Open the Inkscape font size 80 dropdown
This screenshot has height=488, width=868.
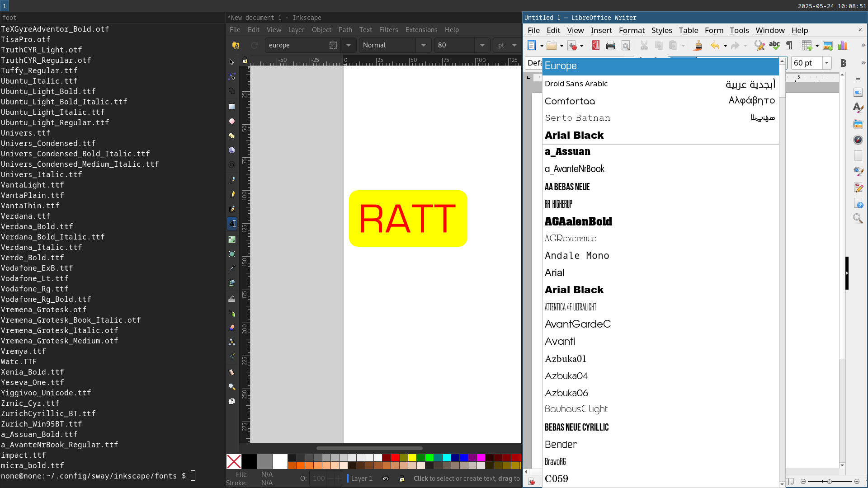pos(482,45)
